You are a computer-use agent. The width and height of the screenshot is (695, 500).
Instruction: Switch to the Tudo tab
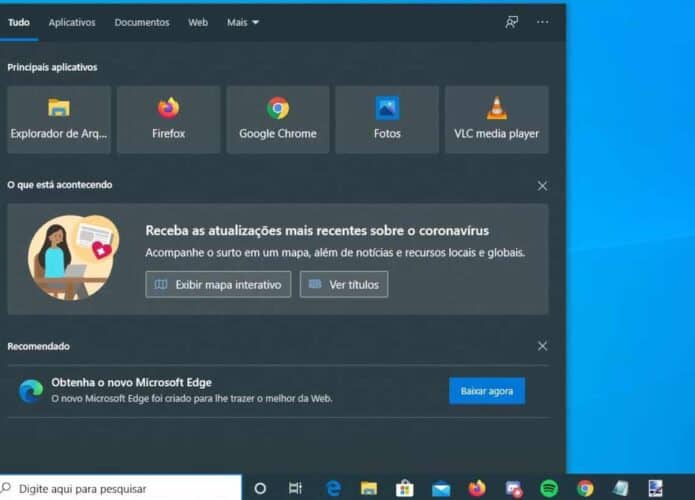[19, 22]
